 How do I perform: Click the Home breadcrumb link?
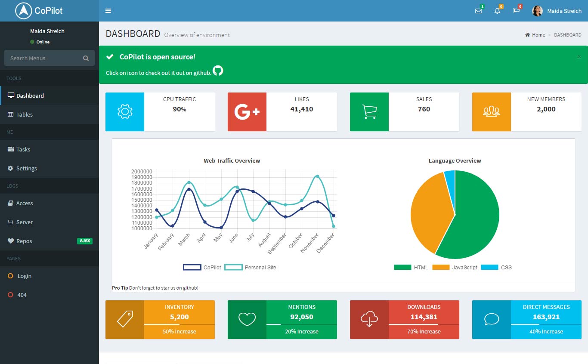(535, 35)
